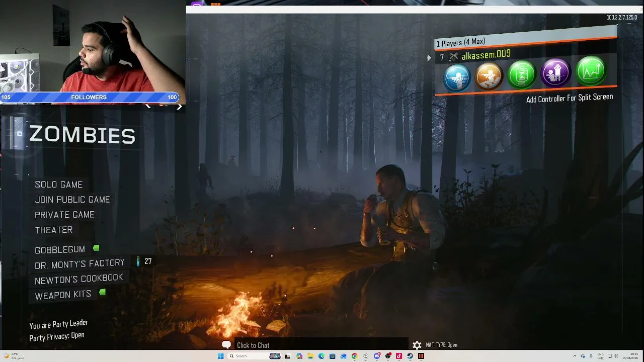Enter Dr. Monty's Factory
Screen dimensions: 644x362
click(79, 263)
